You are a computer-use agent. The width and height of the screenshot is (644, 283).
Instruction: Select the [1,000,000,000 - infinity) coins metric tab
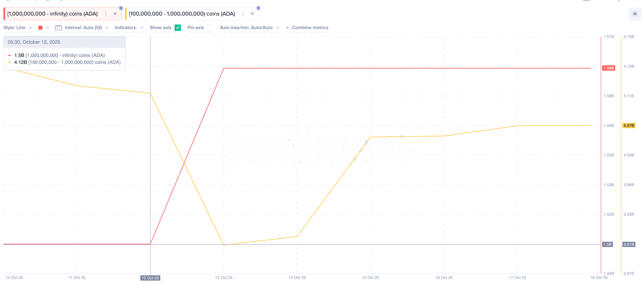(53, 14)
